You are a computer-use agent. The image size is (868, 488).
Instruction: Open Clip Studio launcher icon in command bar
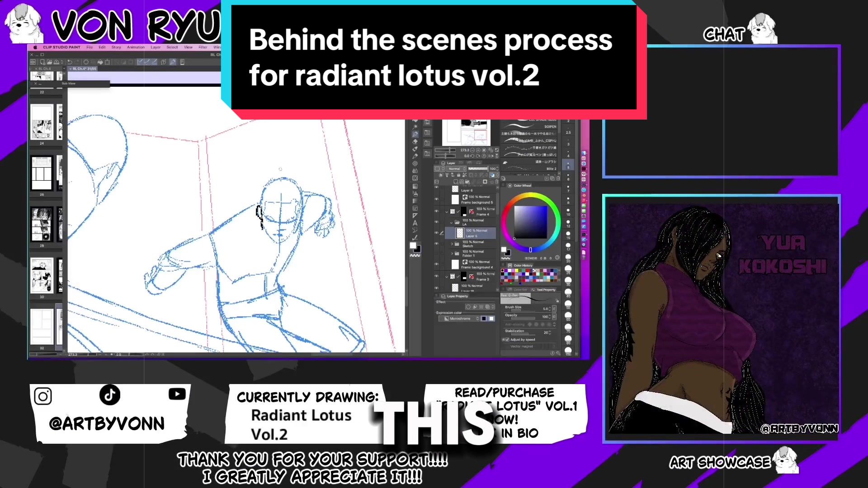click(x=33, y=62)
